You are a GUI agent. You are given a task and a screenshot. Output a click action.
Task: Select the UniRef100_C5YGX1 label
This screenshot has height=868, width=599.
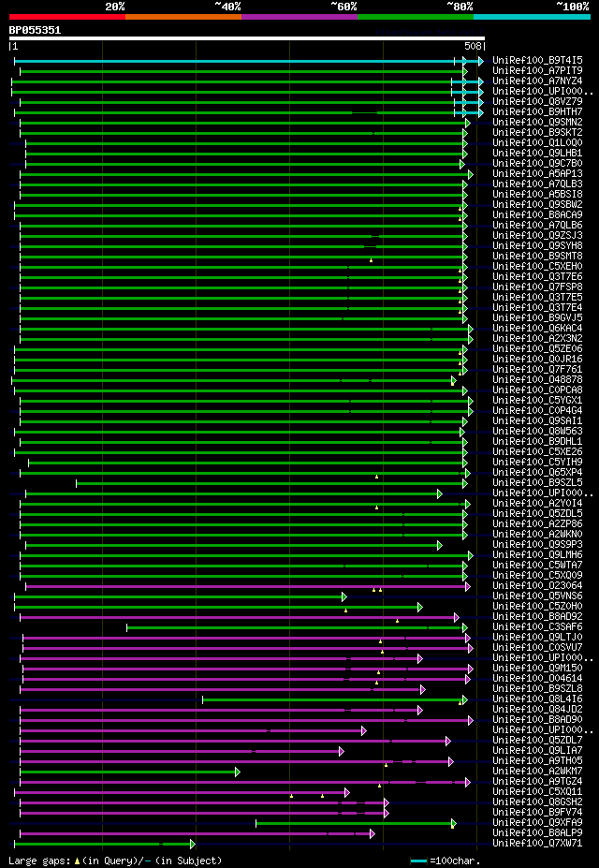(537, 400)
